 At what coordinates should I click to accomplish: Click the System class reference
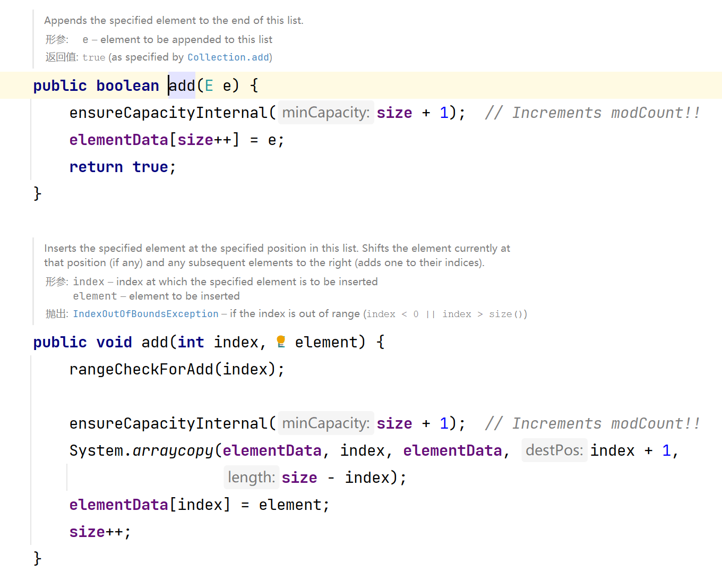tap(97, 450)
